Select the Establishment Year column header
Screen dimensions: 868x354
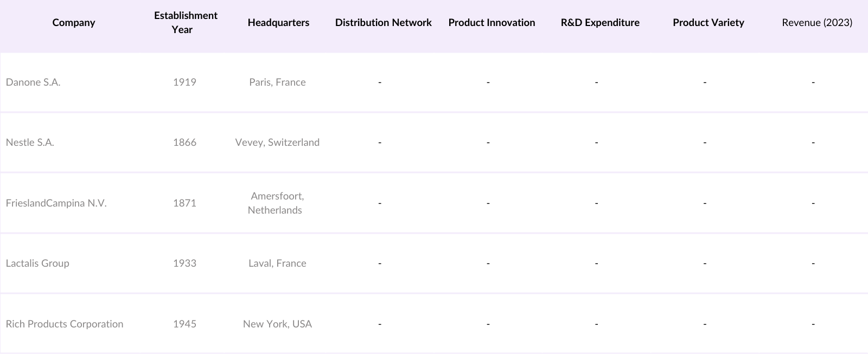pyautogui.click(x=186, y=23)
